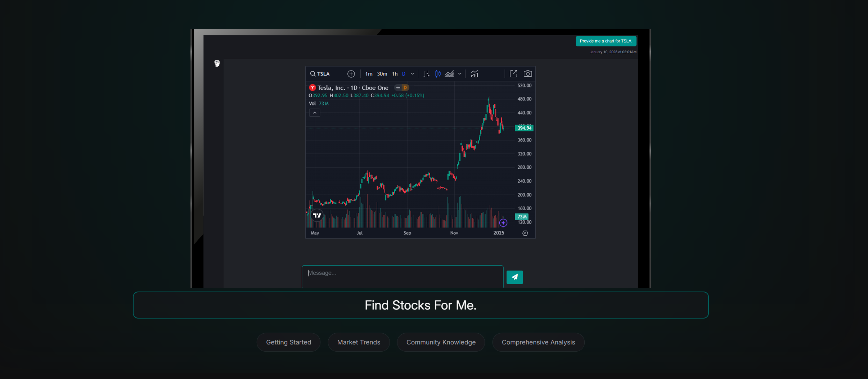The height and width of the screenshot is (379, 868).
Task: Open the Market Trends suggestion
Action: pyautogui.click(x=358, y=342)
